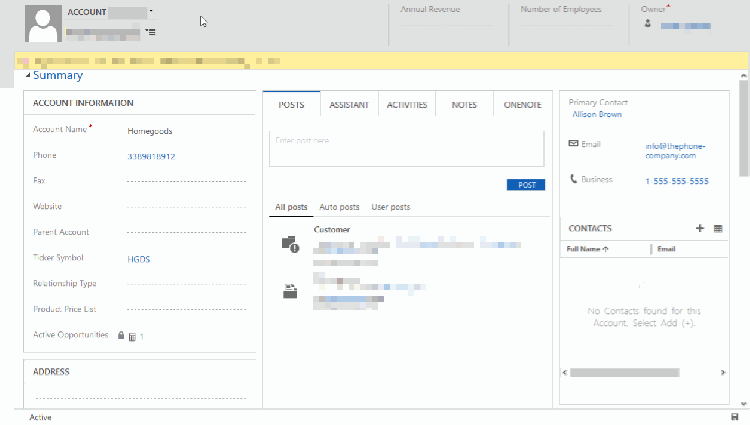The height and width of the screenshot is (425, 750).
Task: Open primary contact Allison Brown link
Action: click(x=596, y=115)
